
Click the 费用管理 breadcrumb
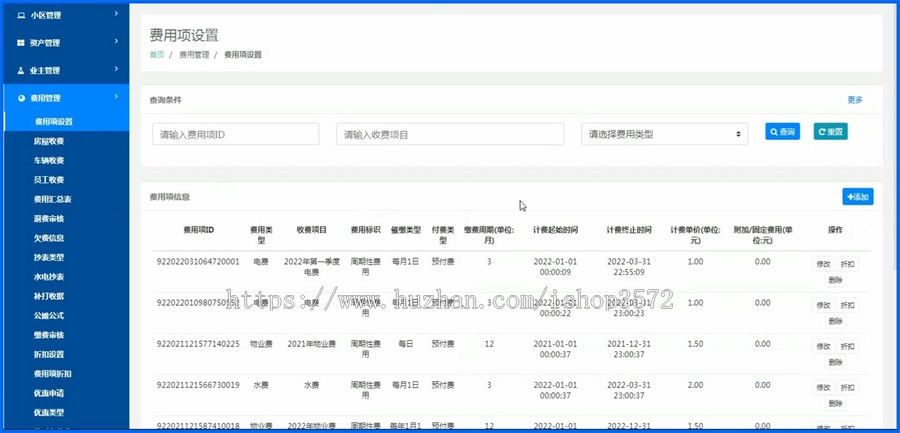[194, 55]
